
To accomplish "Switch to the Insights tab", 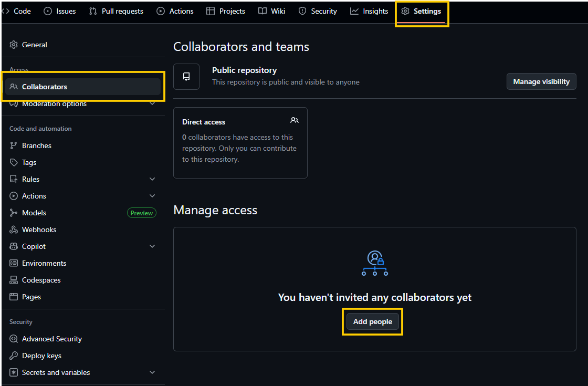I will (369, 11).
